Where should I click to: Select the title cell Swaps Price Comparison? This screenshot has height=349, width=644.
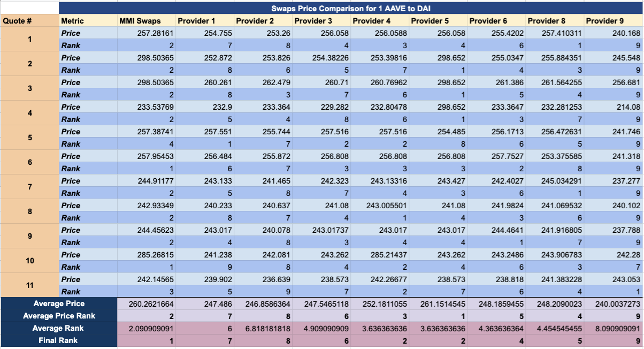coord(351,9)
